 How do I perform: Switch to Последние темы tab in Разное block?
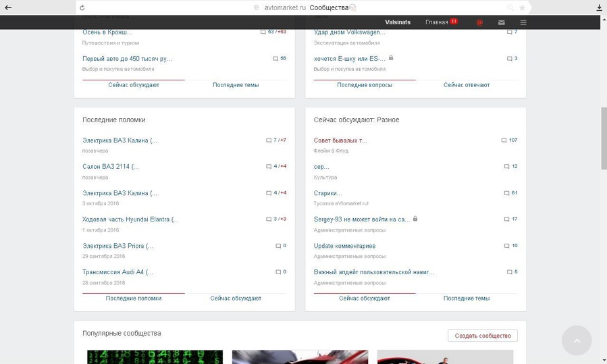[467, 298]
